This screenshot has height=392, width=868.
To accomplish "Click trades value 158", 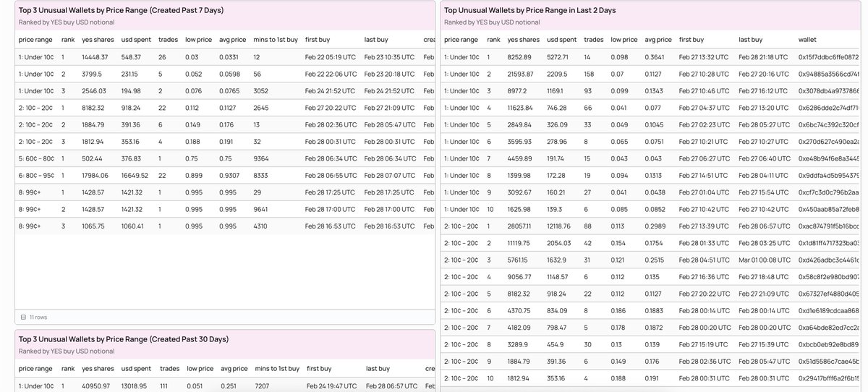I will [589, 74].
